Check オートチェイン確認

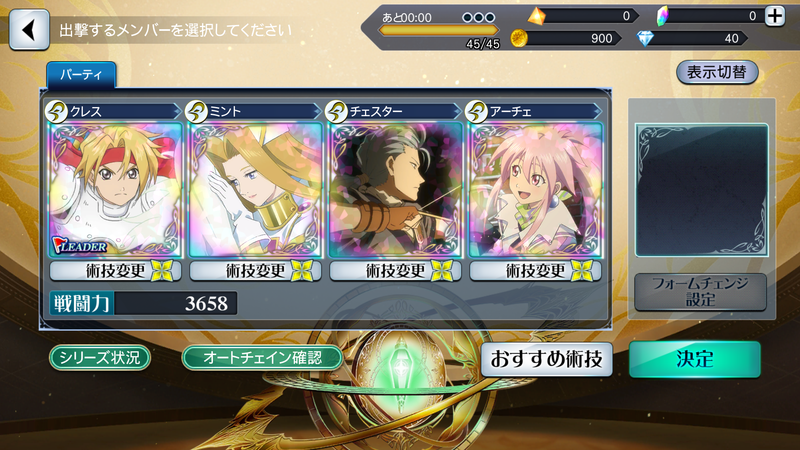pos(262,358)
